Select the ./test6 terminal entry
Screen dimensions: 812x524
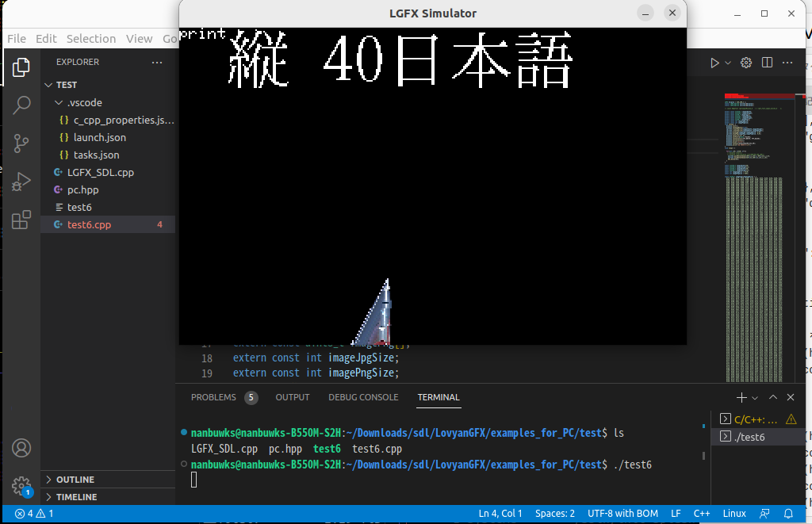(x=757, y=437)
